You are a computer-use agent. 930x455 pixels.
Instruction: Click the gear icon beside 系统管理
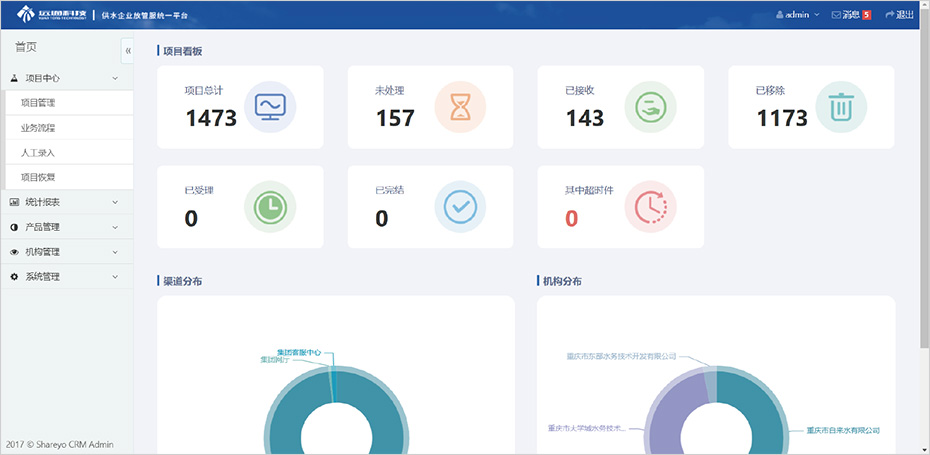15,277
